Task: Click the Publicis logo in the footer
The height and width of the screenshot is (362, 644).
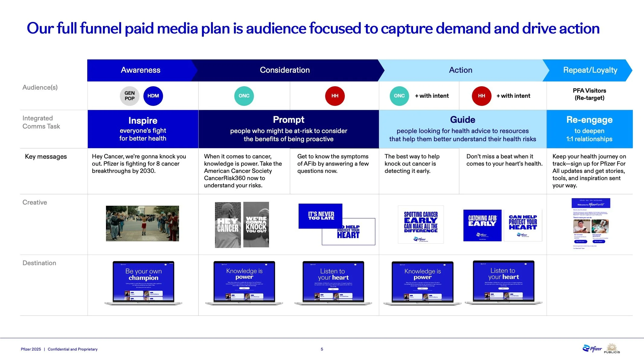Action: pyautogui.click(x=612, y=348)
